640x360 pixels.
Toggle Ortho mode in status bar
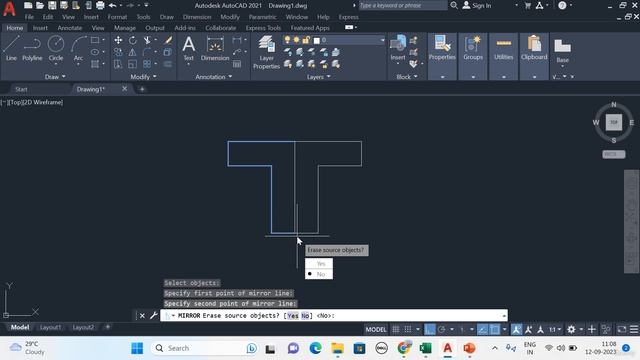tap(430, 329)
